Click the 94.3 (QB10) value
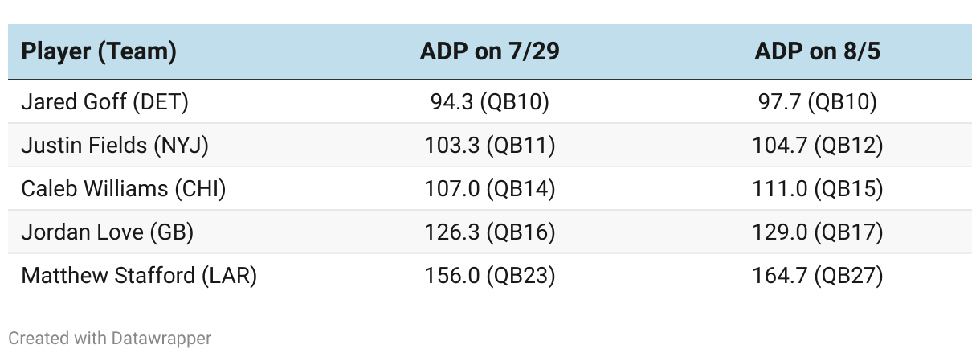This screenshot has height=357, width=980. [489, 102]
